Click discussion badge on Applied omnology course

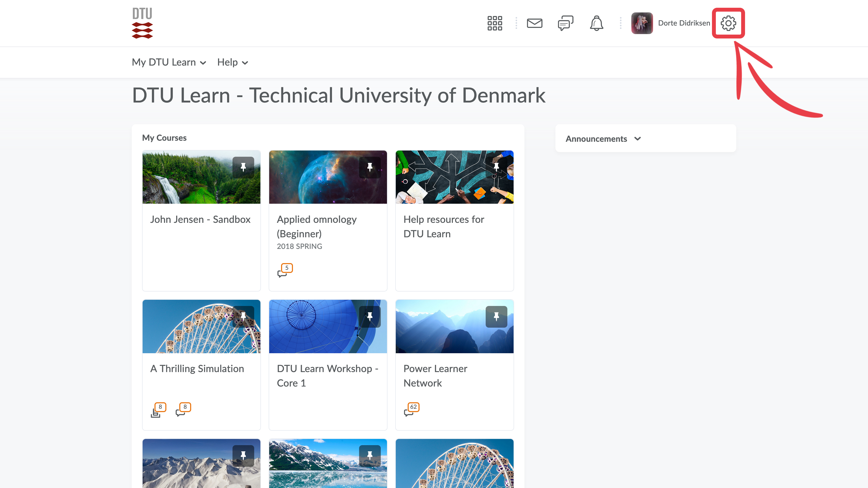coord(285,270)
